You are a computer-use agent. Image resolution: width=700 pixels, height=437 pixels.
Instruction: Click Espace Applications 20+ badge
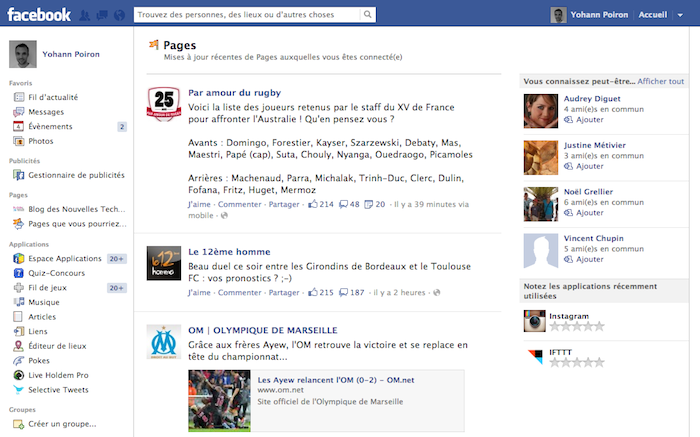coord(117,259)
